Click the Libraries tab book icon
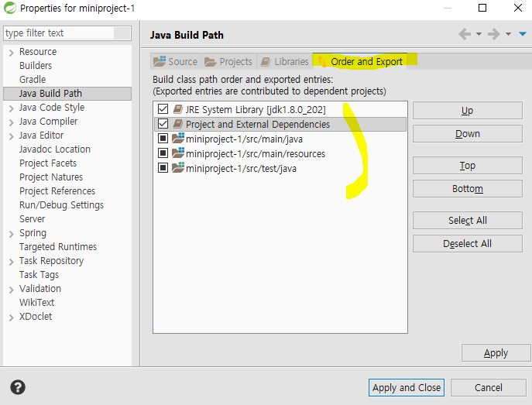The height and width of the screenshot is (405, 532). tap(266, 62)
